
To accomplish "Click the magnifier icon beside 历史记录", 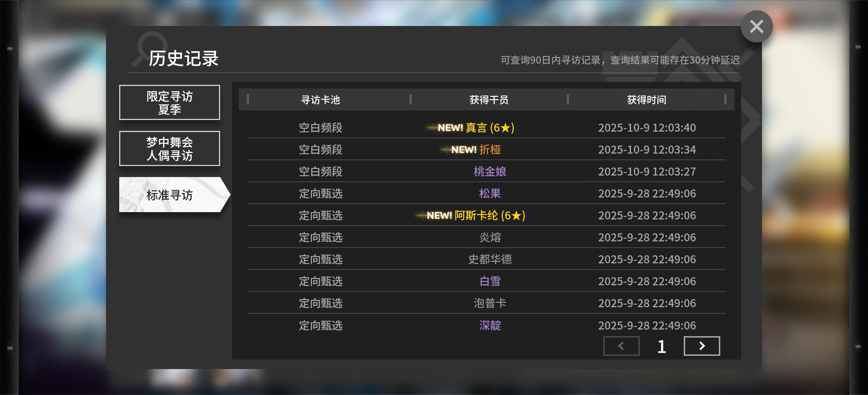I will [150, 48].
